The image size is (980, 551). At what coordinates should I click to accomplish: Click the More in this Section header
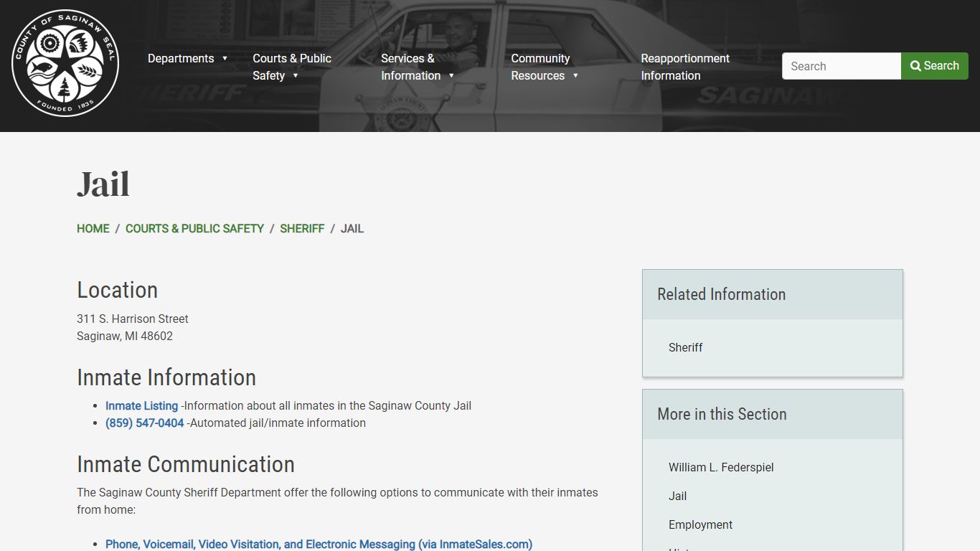(773, 414)
